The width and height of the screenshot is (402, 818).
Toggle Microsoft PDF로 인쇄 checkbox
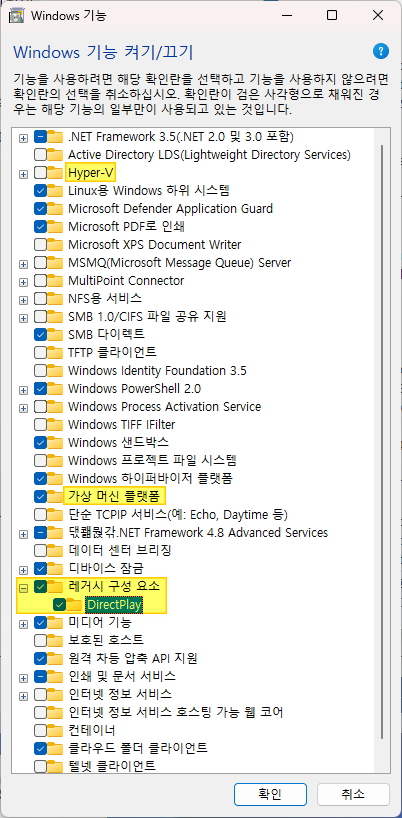[x=40, y=226]
